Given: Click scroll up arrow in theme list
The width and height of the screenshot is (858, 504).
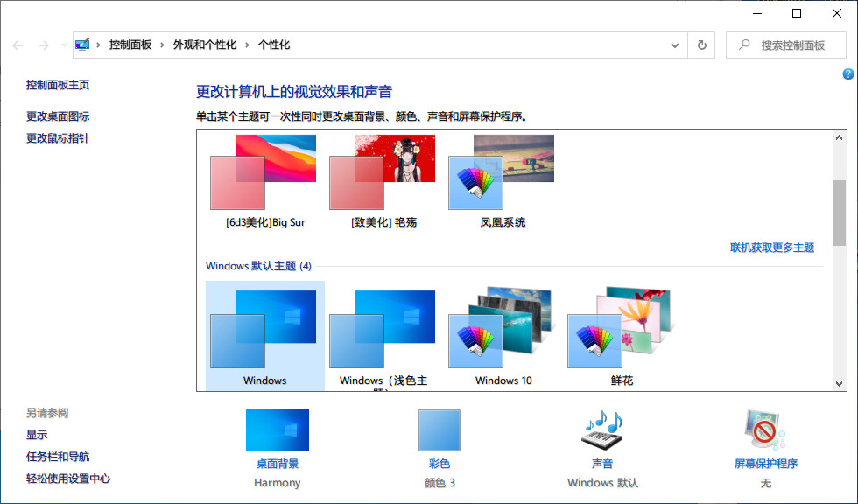Looking at the screenshot, I should [x=839, y=137].
